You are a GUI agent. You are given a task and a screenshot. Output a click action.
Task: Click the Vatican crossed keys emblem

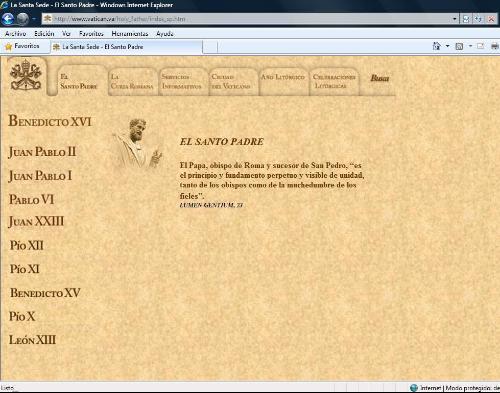point(26,75)
